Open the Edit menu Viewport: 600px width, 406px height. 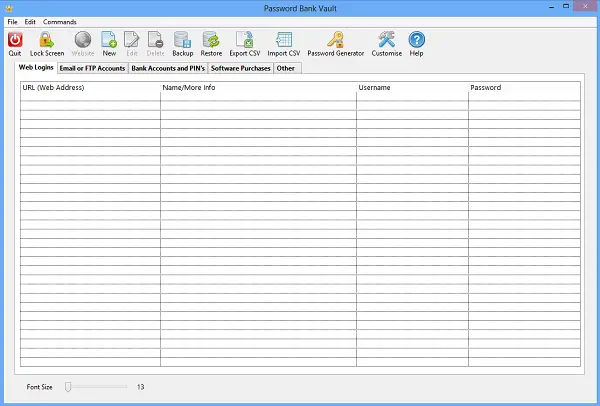(30, 22)
